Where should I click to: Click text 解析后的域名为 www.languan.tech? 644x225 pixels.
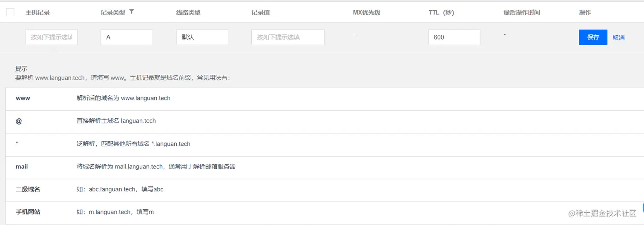(124, 98)
